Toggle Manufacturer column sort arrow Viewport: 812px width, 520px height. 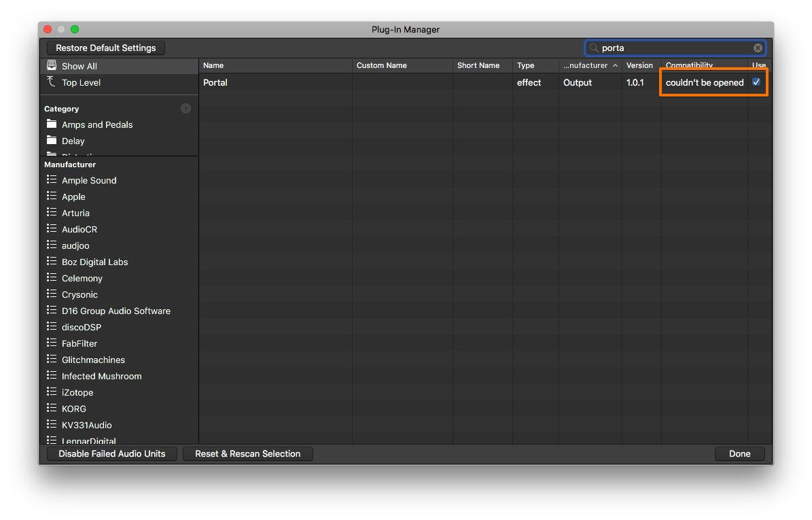[615, 65]
